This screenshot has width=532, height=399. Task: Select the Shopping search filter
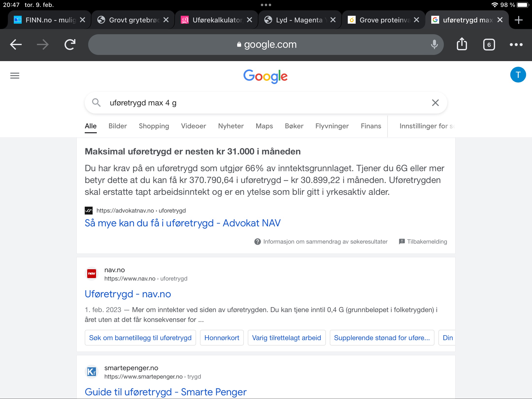(x=154, y=126)
